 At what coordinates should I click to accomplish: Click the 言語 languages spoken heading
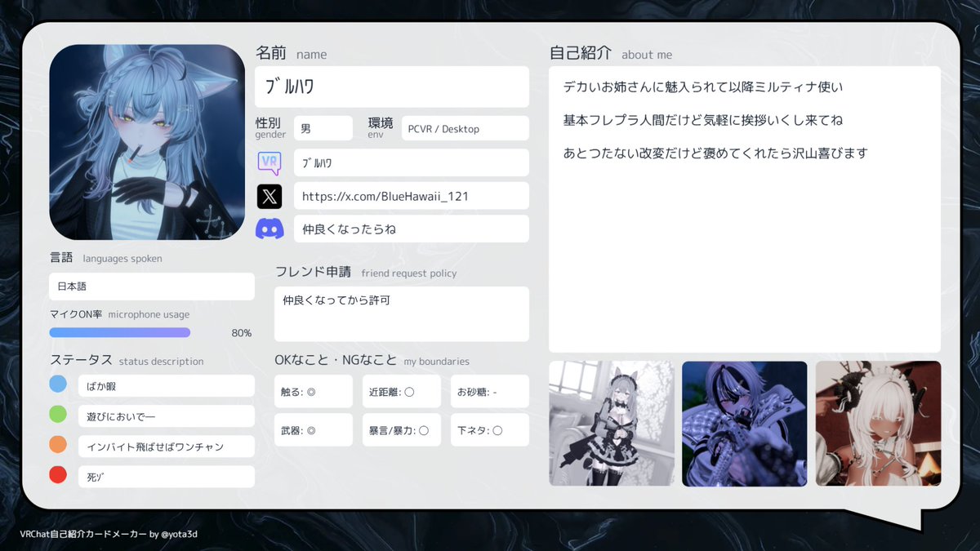click(x=105, y=258)
